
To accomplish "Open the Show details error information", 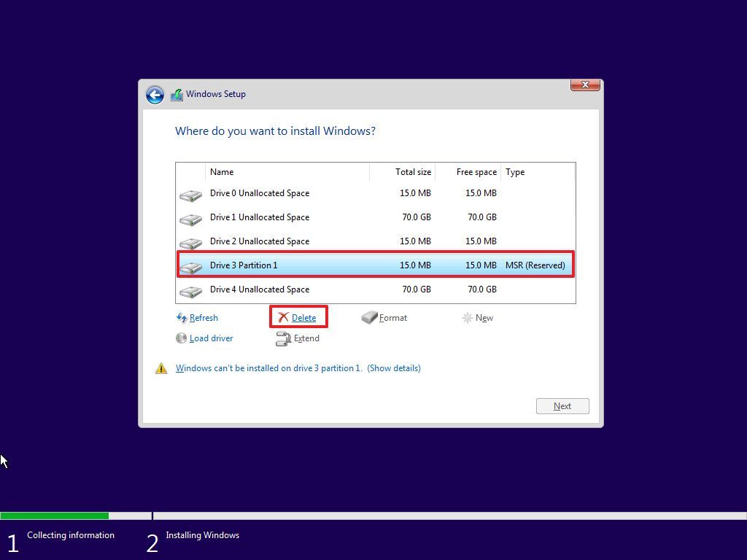I will pos(394,367).
